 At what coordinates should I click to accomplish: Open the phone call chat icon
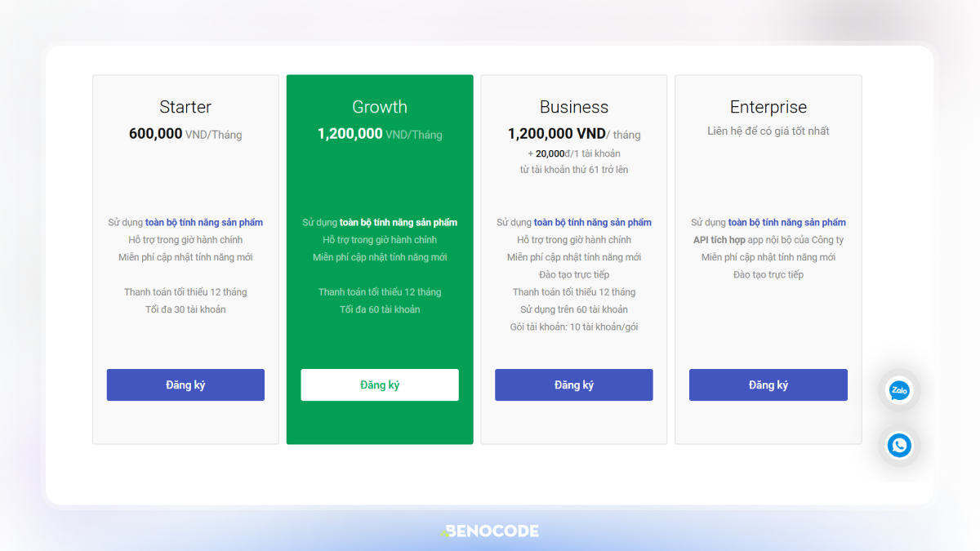tap(899, 446)
